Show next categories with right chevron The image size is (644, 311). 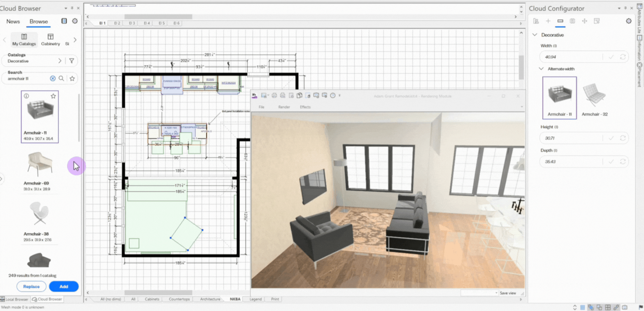tap(75, 40)
